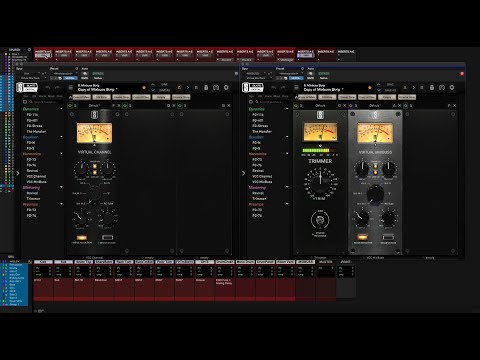Screen dimensions: 480x360
Task: Toggle power on the VCC Channel slot
Action: tap(70, 105)
